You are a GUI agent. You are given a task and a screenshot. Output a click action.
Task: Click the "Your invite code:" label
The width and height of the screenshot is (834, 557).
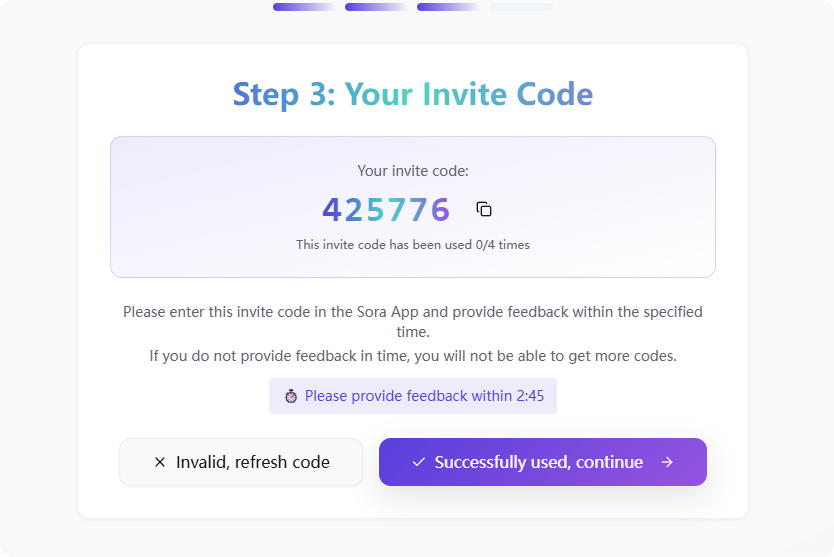tap(412, 171)
